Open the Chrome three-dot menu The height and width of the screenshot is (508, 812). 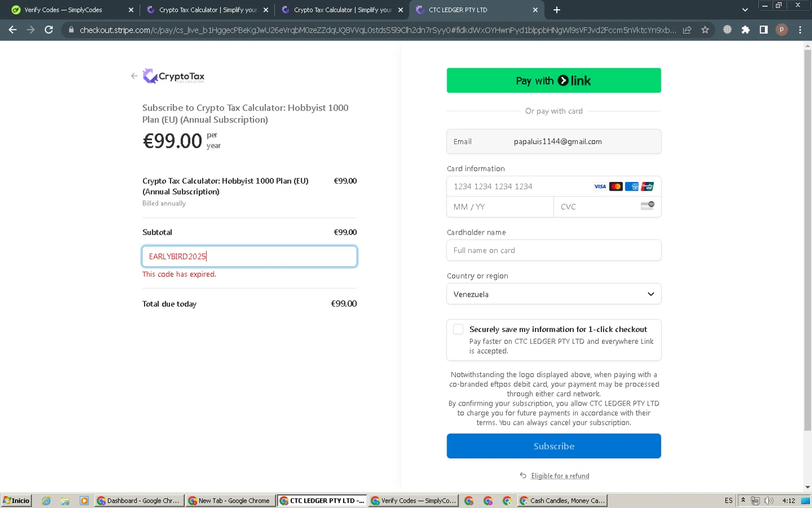point(800,30)
